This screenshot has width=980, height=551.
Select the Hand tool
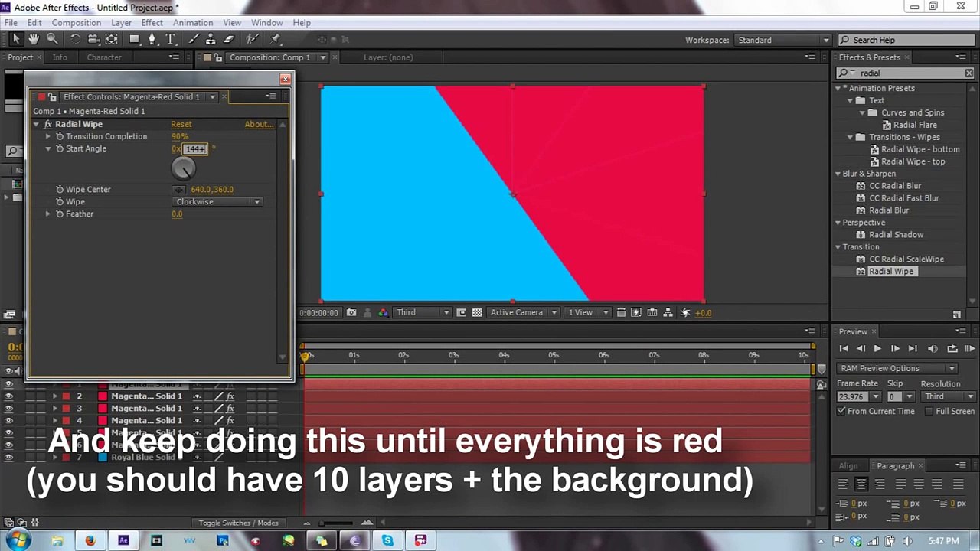34,40
